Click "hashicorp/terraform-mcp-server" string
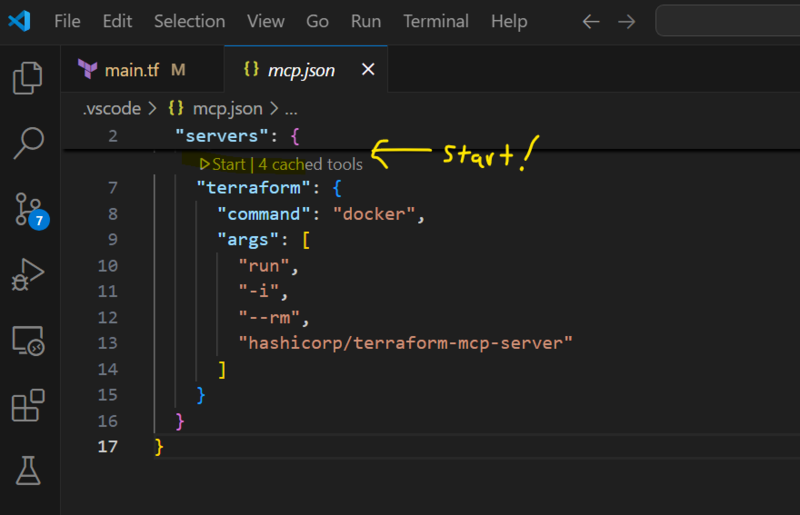This screenshot has width=800, height=515. 406,343
